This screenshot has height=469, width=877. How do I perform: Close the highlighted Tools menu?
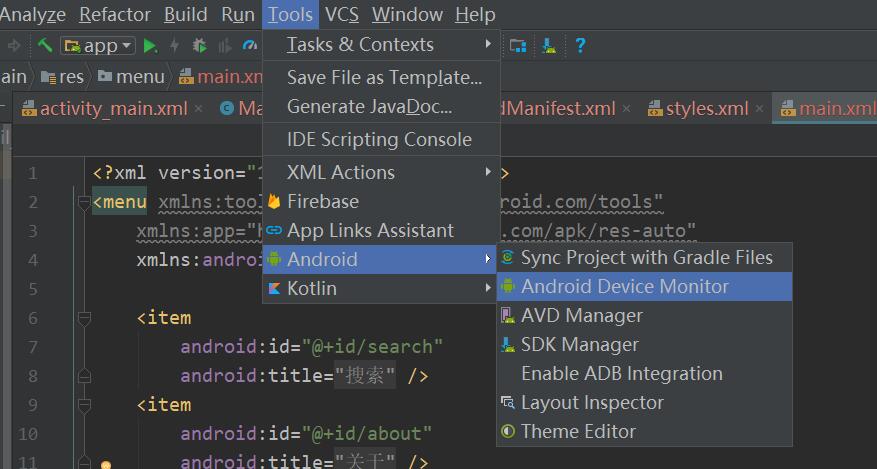coord(290,15)
